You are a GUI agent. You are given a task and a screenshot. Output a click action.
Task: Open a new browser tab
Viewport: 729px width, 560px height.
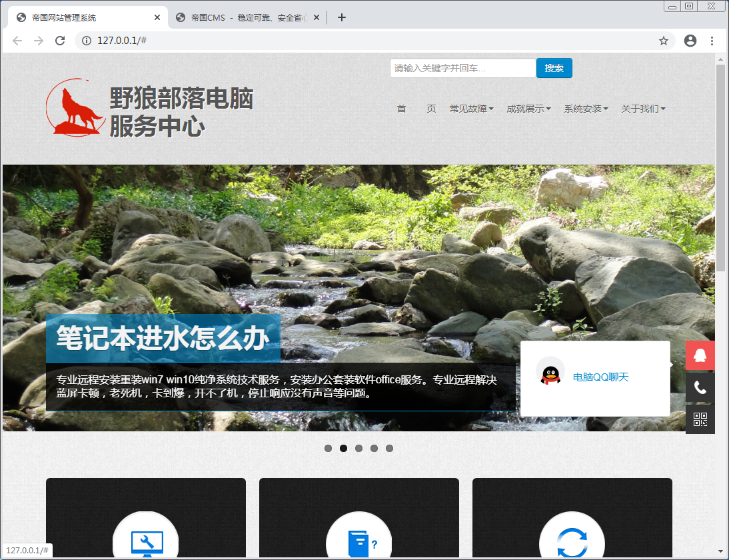(342, 17)
